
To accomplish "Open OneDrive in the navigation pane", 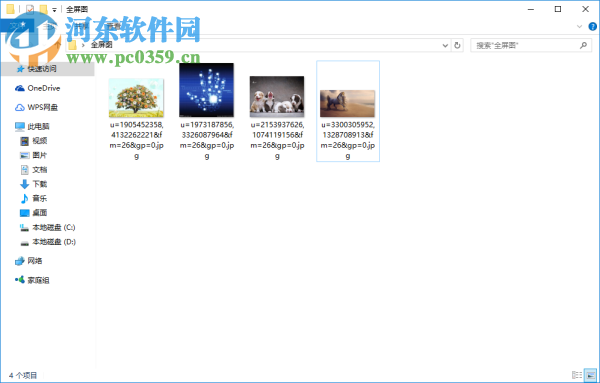I will point(38,88).
